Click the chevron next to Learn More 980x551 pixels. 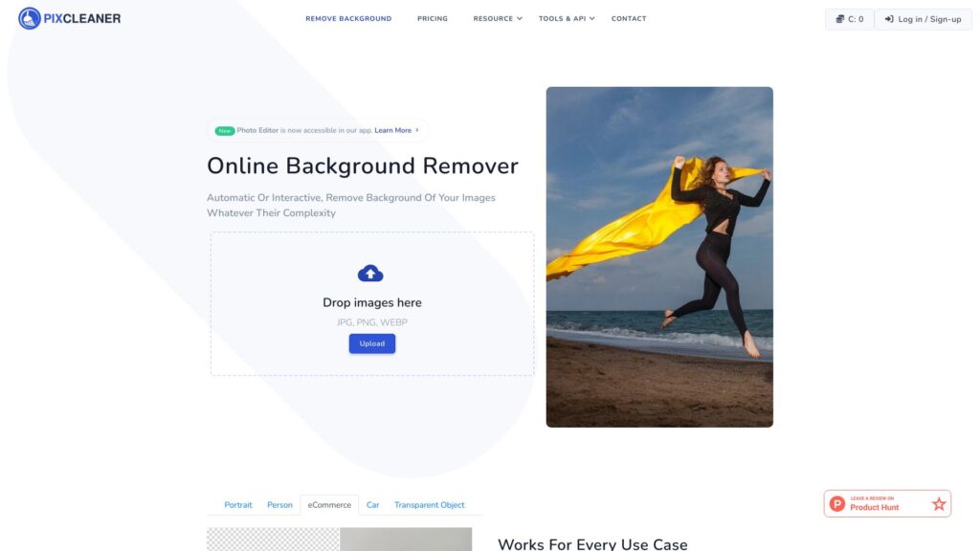(x=417, y=130)
